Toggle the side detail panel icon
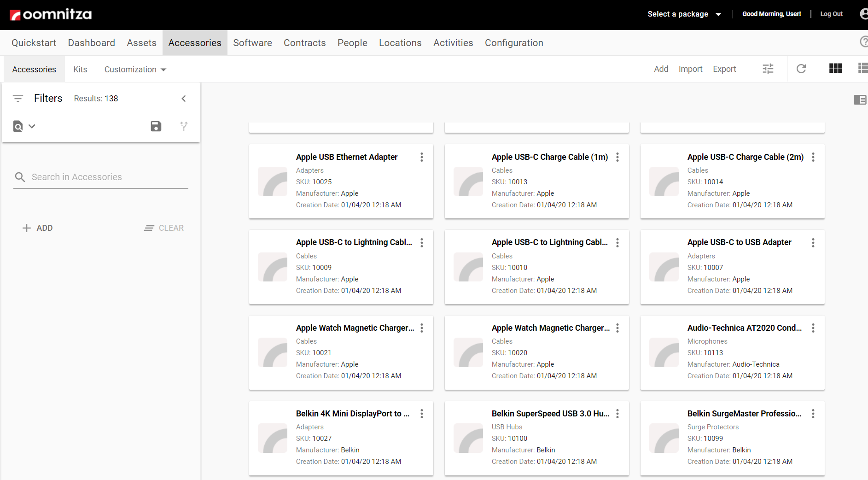The height and width of the screenshot is (480, 868). (x=859, y=100)
